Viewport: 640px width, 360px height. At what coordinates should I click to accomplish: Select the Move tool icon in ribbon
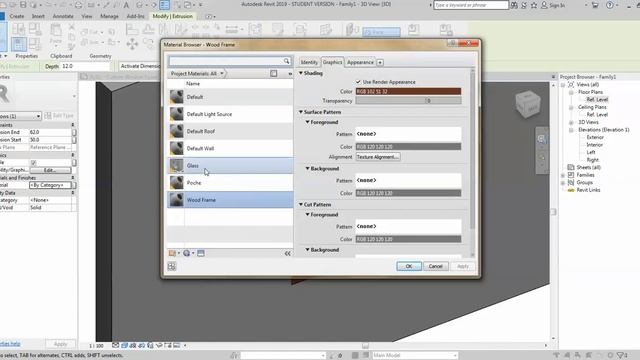point(132,44)
